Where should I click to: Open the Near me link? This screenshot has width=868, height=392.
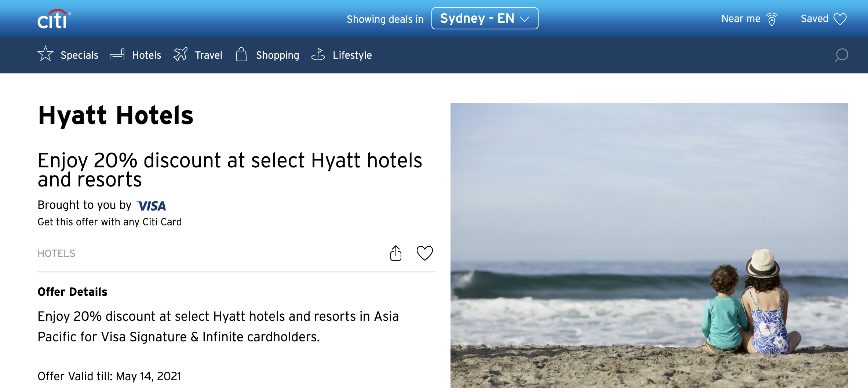click(x=741, y=19)
